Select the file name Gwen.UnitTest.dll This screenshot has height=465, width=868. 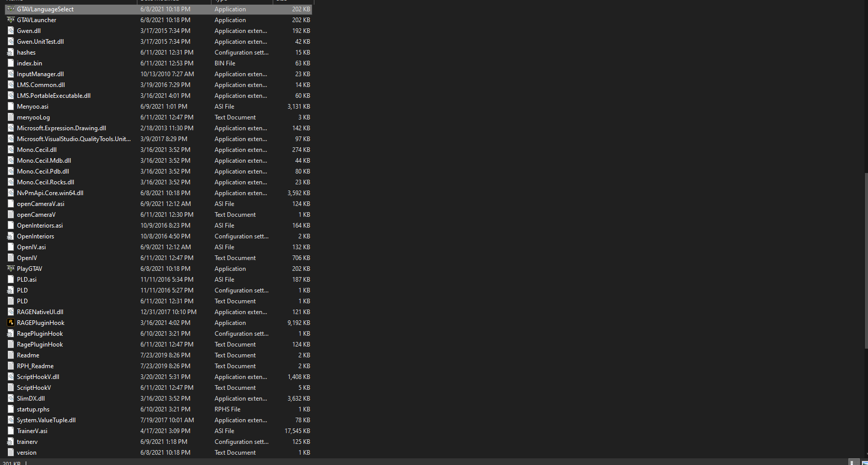(40, 42)
